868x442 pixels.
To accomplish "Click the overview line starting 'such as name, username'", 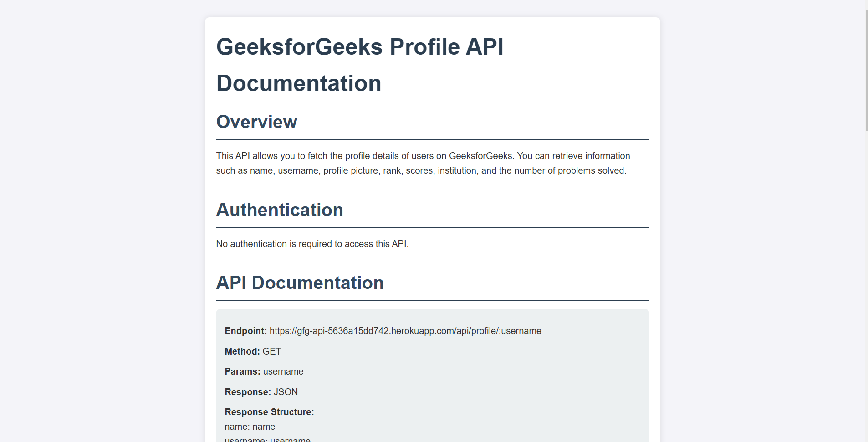I will (x=421, y=170).
